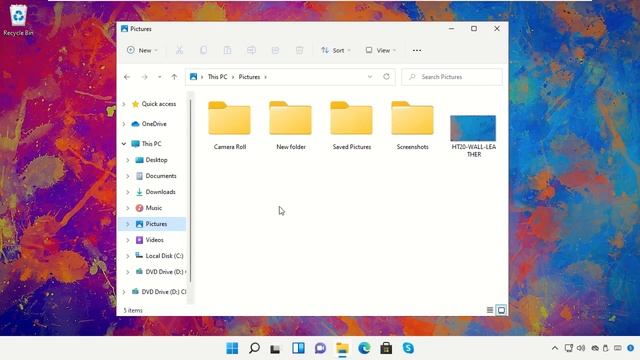Click the Copy icon in toolbar

coord(203,50)
